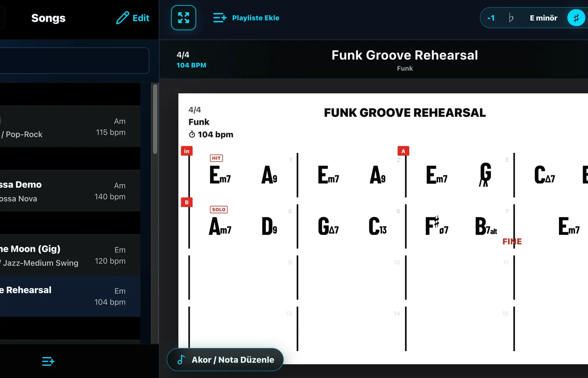Image resolution: width=588 pixels, height=378 pixels.
Task: Click the music note icon in edit button
Action: click(x=181, y=360)
